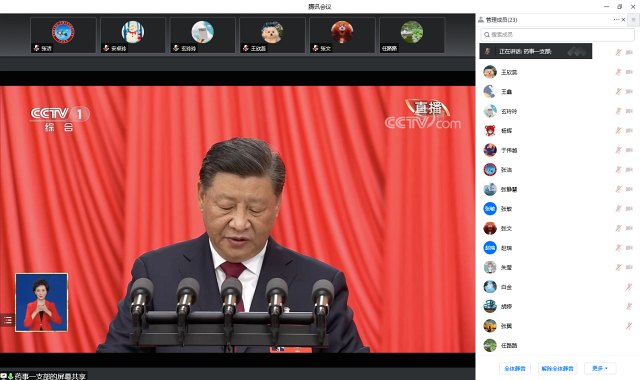Viewport: 640px width, 380px height.
Task: Click the shared CCTV video area
Action: point(238,219)
